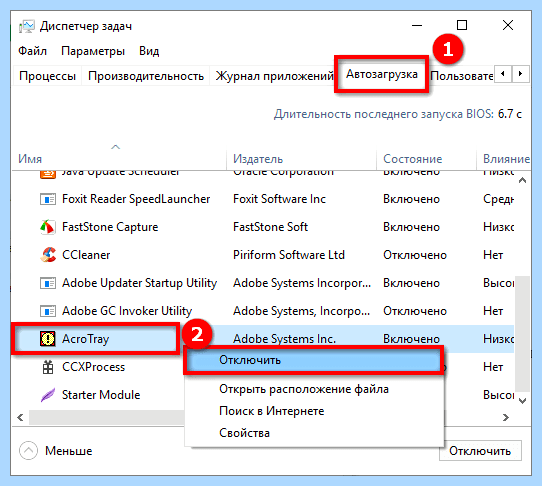Switch to the Производительность tab

coord(146,76)
